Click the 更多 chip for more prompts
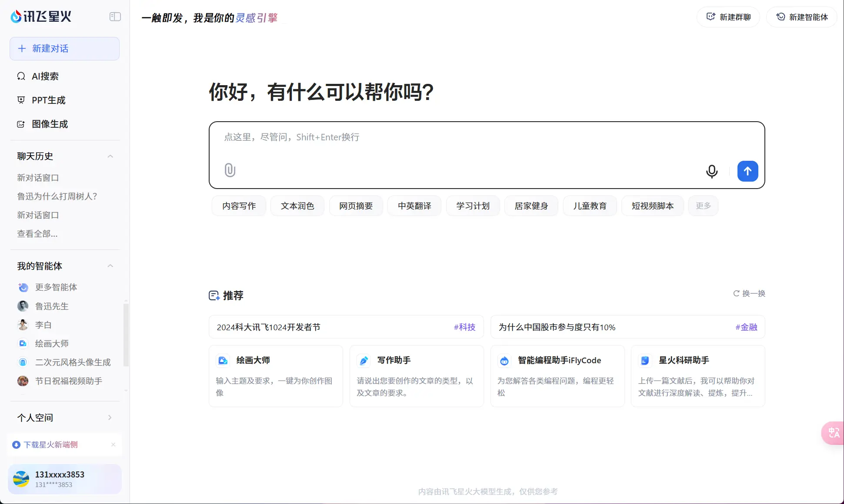The width and height of the screenshot is (844, 504). (703, 206)
